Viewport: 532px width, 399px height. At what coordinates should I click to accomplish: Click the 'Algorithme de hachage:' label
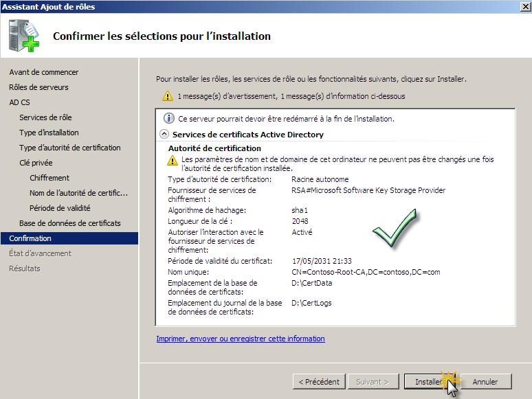[207, 210]
